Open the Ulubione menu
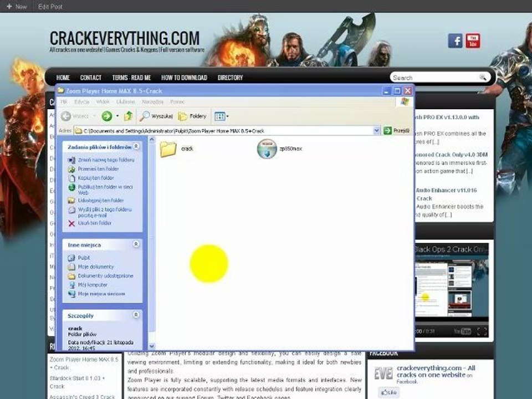The image size is (532, 399). click(126, 102)
